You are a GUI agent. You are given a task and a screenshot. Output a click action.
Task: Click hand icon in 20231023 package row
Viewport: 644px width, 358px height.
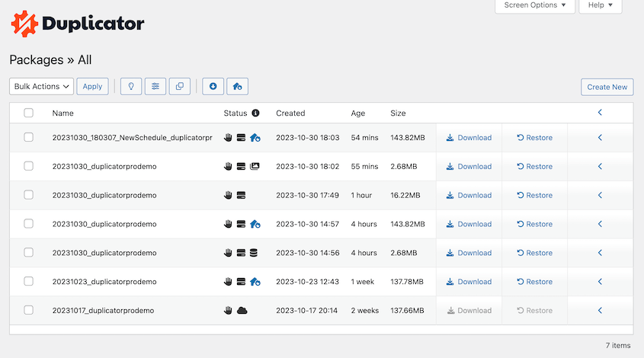click(x=228, y=282)
